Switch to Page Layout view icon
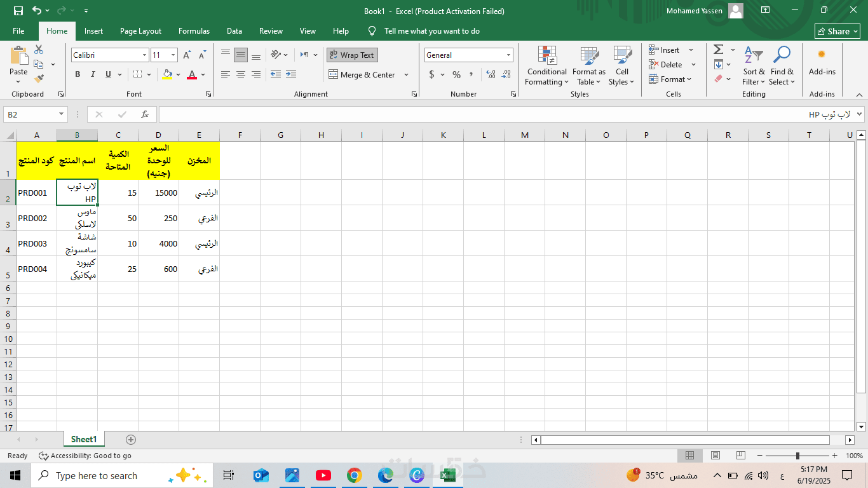Screen dimensions: 868x488 coord(715,456)
